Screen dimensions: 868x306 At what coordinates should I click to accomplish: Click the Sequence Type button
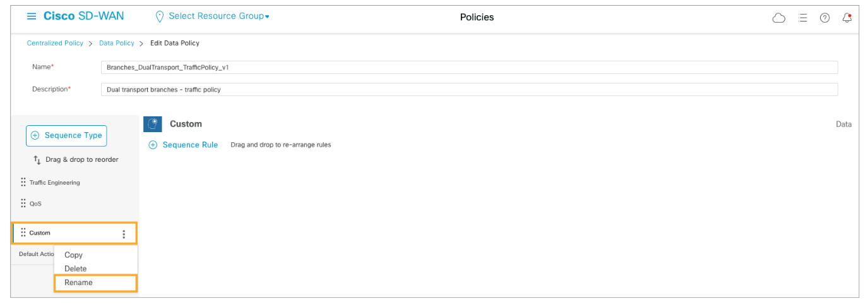66,135
